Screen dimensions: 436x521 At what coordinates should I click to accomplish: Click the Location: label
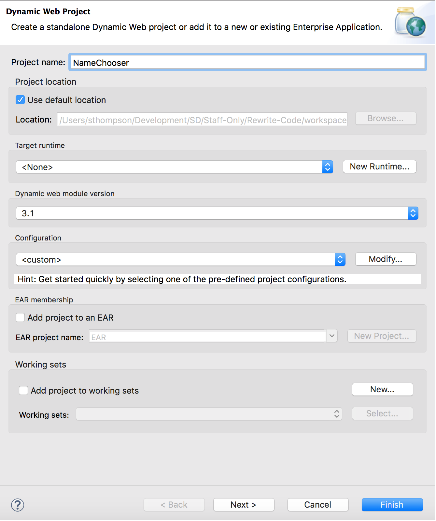coord(33,120)
